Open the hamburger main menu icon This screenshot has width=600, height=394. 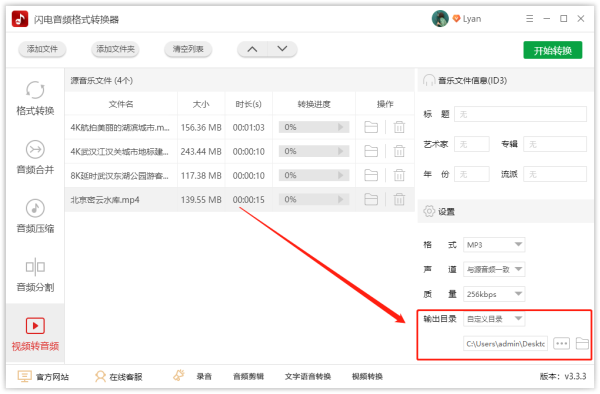point(530,18)
